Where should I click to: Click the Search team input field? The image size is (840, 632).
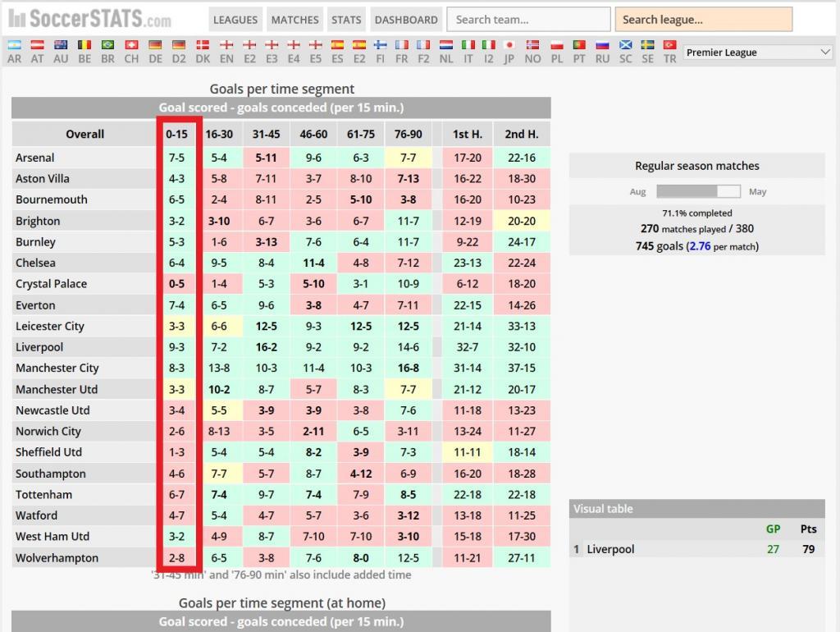point(530,20)
